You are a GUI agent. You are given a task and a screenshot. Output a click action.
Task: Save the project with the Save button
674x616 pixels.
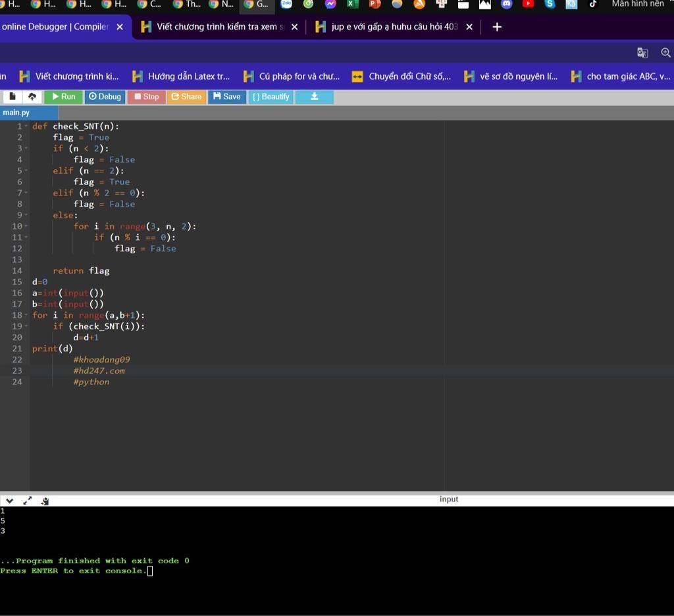tap(227, 97)
